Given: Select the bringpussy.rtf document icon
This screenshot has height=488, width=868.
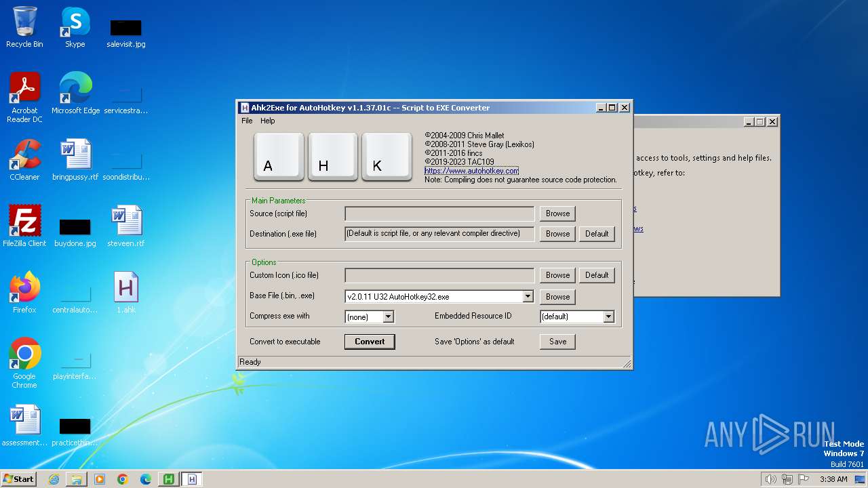Looking at the screenshot, I should tap(75, 160).
